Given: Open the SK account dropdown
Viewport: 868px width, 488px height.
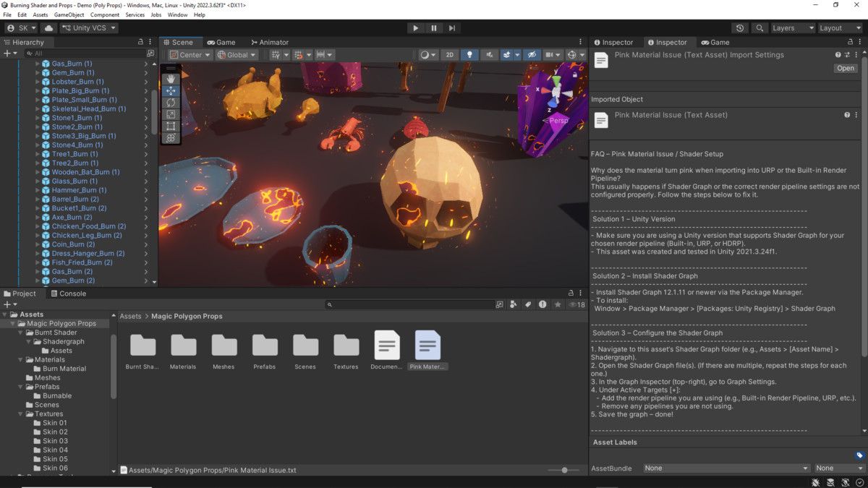Looking at the screenshot, I should 21,28.
